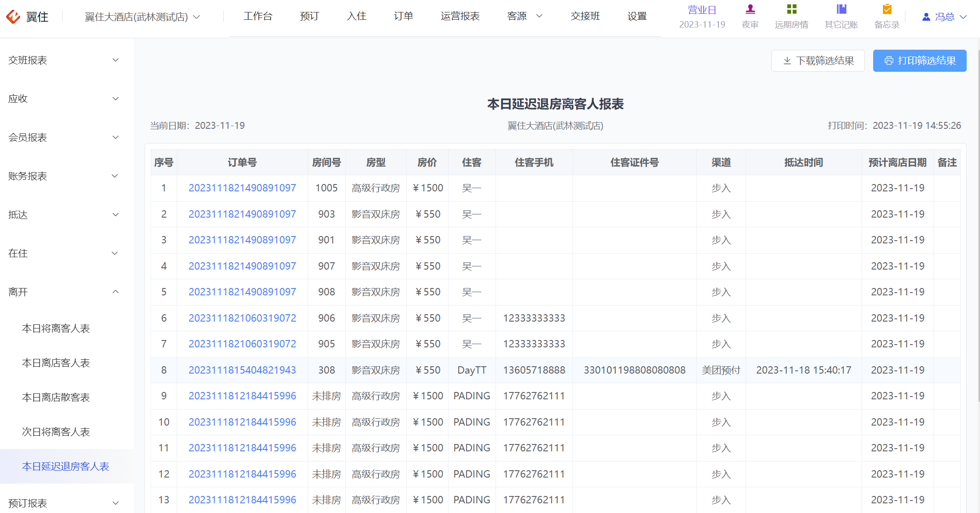This screenshot has width=980, height=513.
Task: Click the 抵达时间 column header
Action: click(804, 162)
